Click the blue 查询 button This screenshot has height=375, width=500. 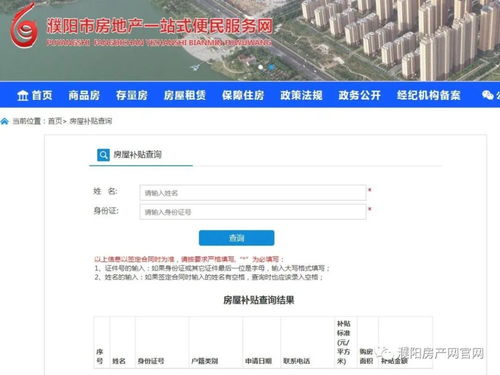[237, 238]
